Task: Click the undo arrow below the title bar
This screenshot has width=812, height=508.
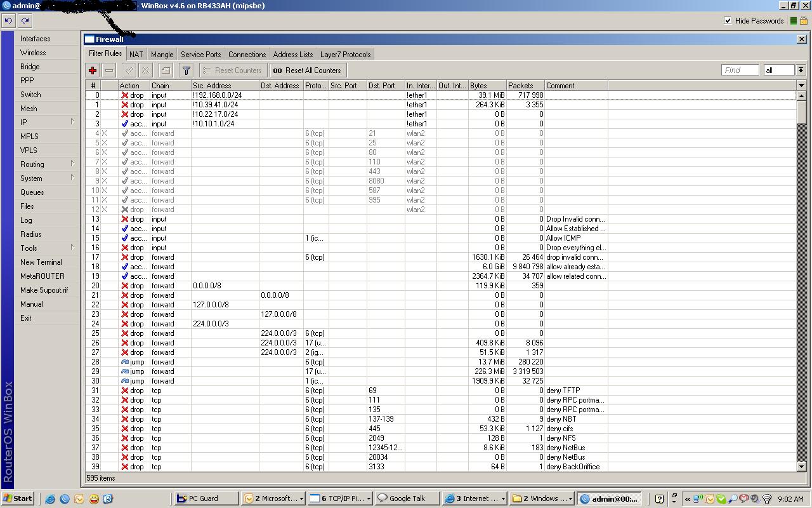Action: click(x=8, y=20)
